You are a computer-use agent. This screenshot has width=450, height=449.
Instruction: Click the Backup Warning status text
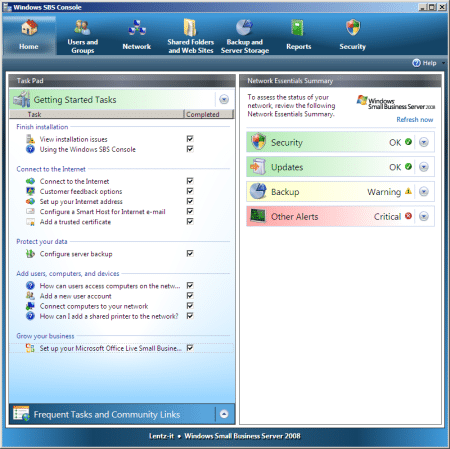384,192
